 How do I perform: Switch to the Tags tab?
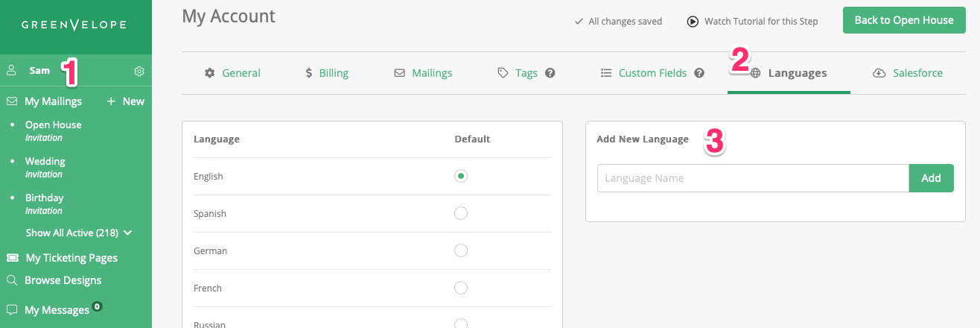(518, 73)
